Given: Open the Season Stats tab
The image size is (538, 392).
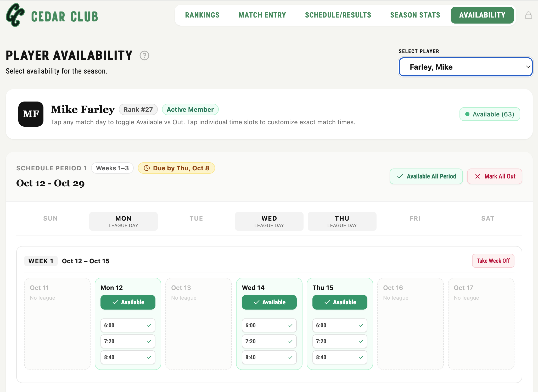Looking at the screenshot, I should 415,15.
